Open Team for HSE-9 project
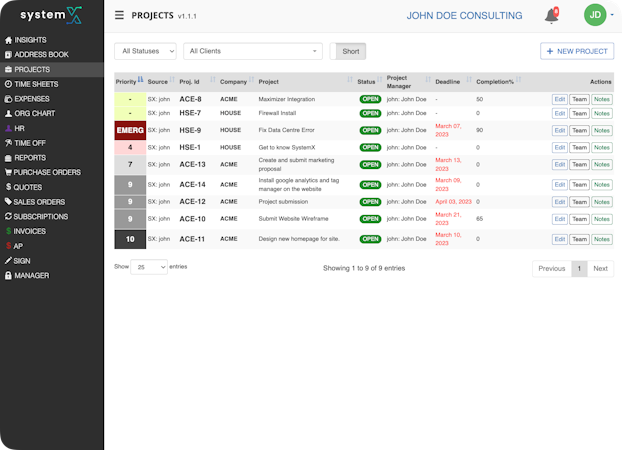The height and width of the screenshot is (450, 622). pos(579,131)
